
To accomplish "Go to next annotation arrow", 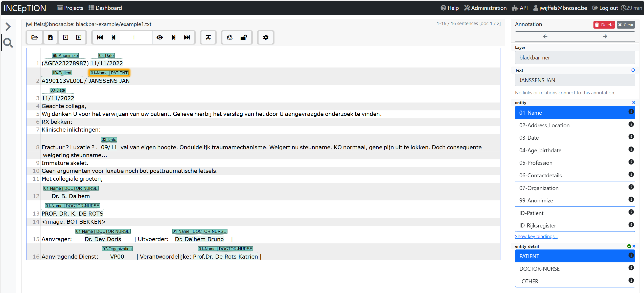I will pos(605,36).
